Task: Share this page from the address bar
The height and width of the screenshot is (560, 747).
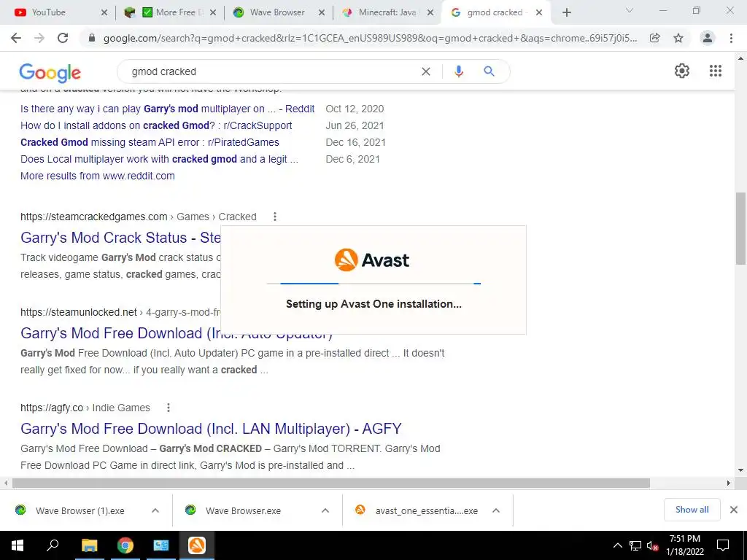Action: point(655,38)
